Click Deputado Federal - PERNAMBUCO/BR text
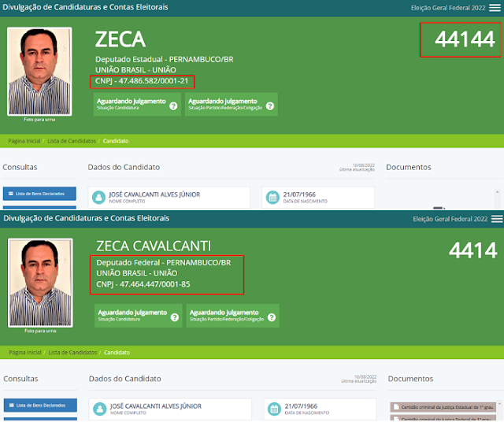Image resolution: width=504 pixels, height=426 pixels. tap(164, 263)
